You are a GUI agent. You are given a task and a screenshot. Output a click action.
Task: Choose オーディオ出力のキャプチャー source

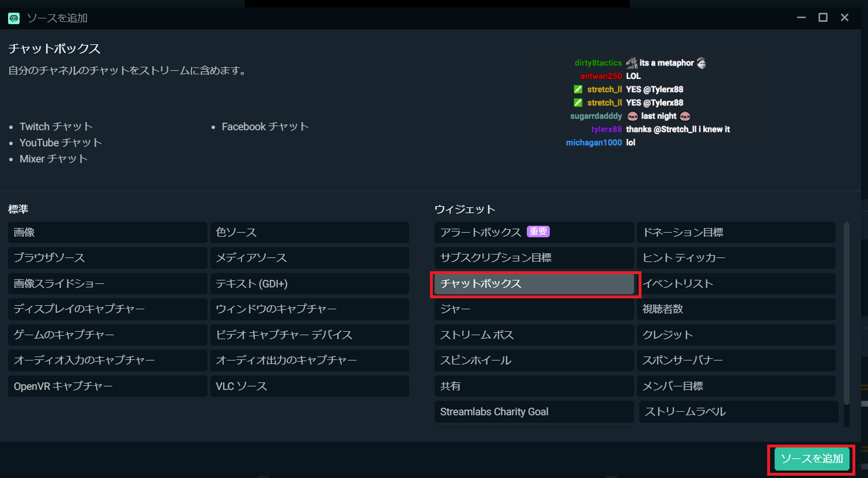click(310, 361)
